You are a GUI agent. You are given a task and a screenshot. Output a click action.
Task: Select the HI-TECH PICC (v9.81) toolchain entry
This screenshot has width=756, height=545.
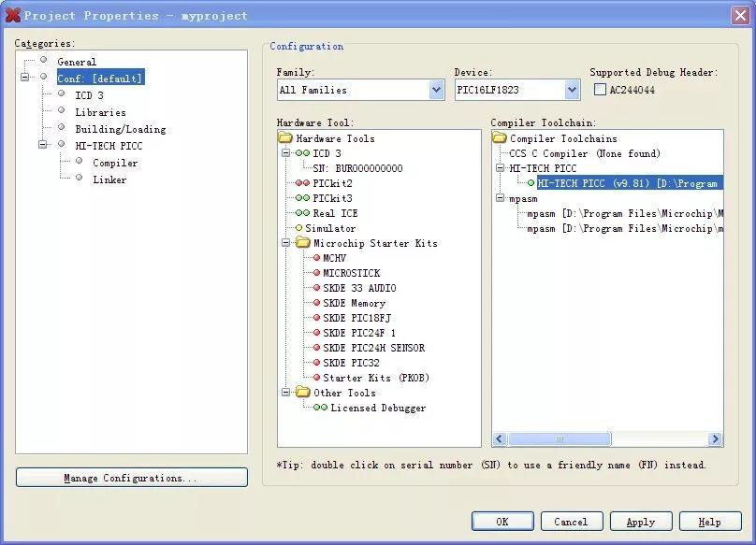point(630,183)
